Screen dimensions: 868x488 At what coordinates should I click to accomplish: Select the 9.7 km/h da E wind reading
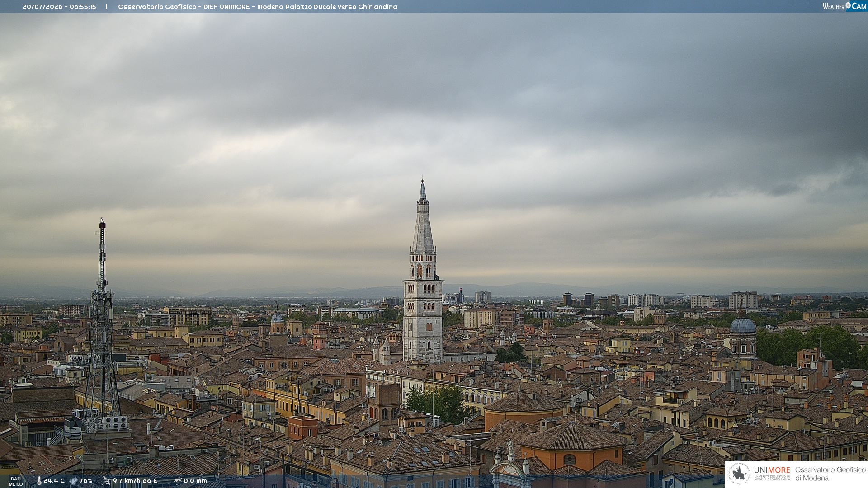[x=135, y=481]
